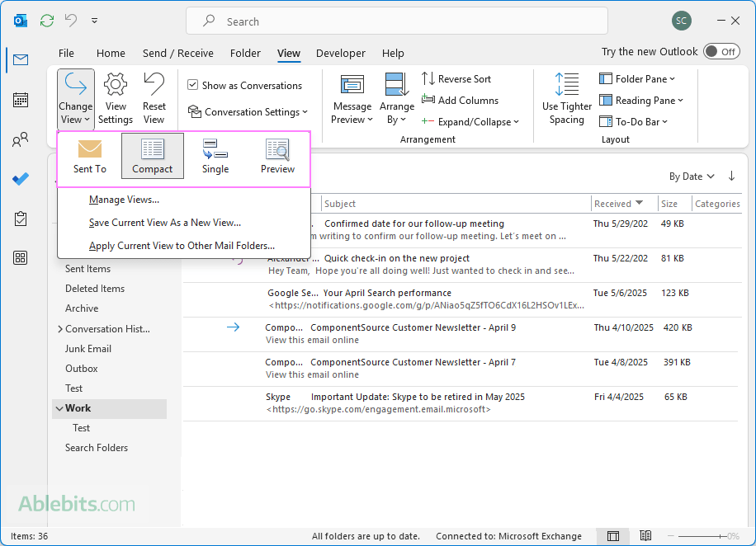Open Conversation Settings dropdown

[248, 112]
